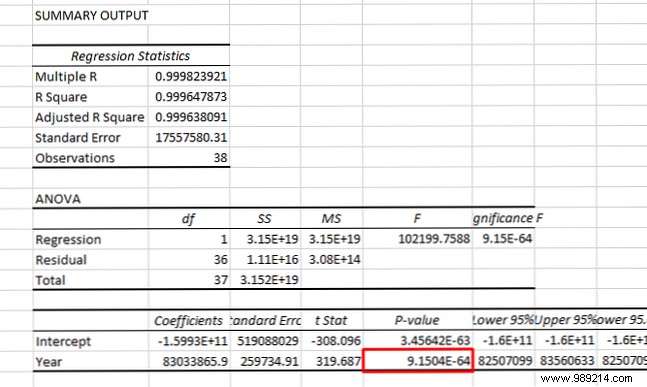Click the Year Upper 95% value 83560633
The width and height of the screenshot is (647, 387).
[567, 361]
